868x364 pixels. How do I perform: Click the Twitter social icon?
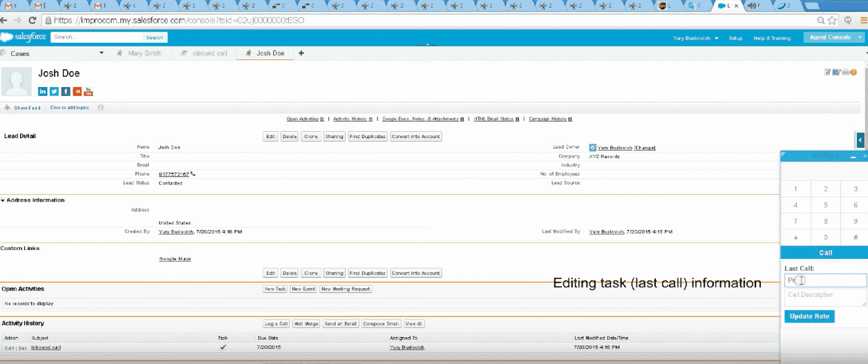coord(54,91)
